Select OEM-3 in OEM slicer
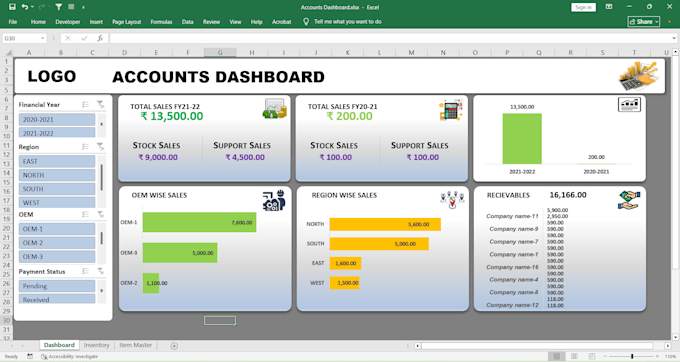The height and width of the screenshot is (362, 680). [x=57, y=257]
